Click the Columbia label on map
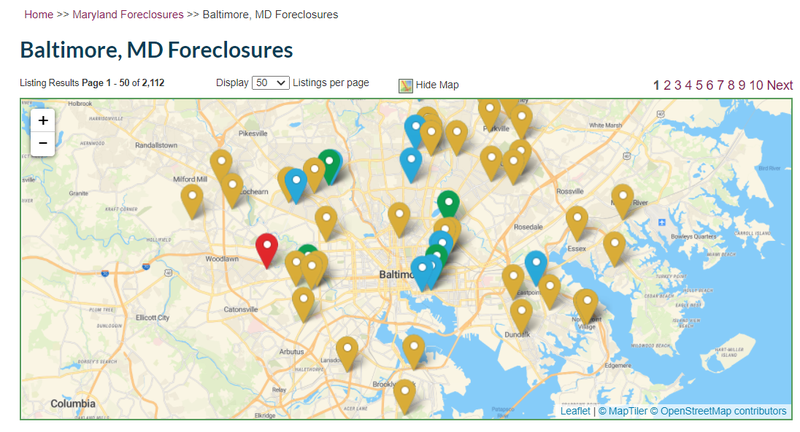Image resolution: width=800 pixels, height=432 pixels. (73, 403)
